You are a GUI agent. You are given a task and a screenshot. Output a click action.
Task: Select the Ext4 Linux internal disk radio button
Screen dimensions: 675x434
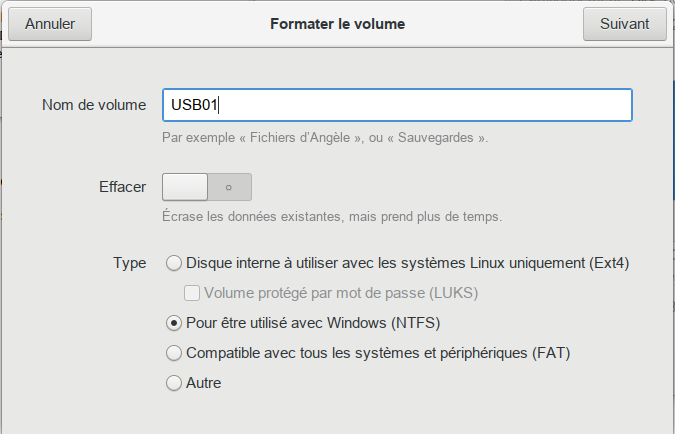[174, 264]
